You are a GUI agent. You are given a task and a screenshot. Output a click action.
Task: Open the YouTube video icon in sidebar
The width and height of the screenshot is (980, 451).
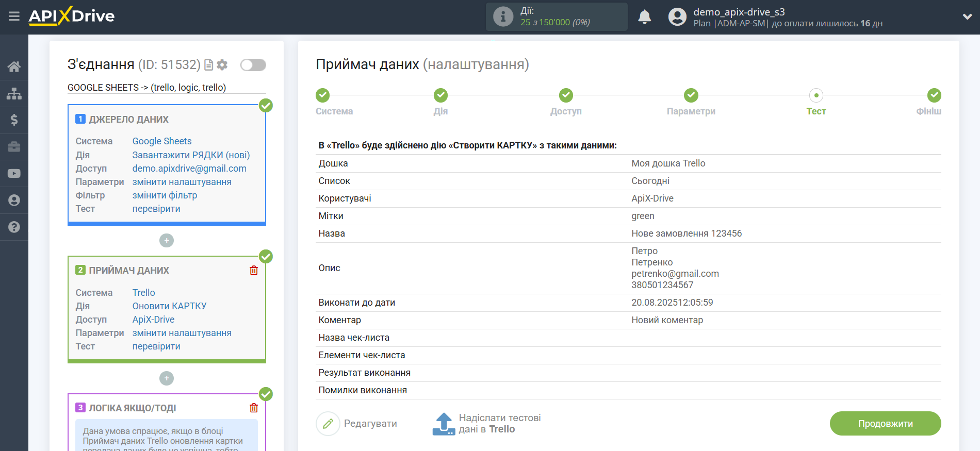coord(14,174)
